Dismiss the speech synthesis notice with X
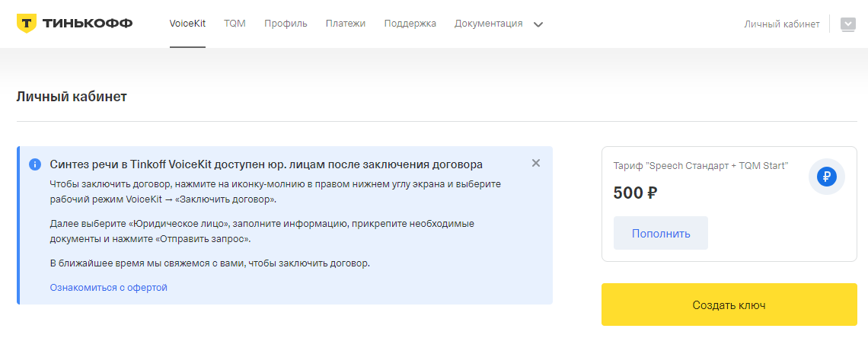Image resolution: width=868 pixels, height=338 pixels. (x=535, y=163)
